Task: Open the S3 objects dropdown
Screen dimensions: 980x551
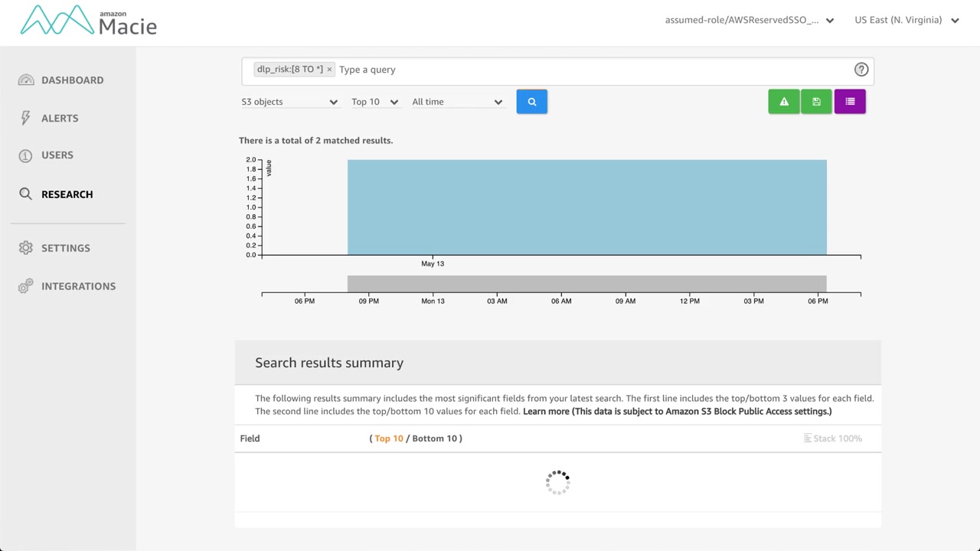Action: coord(289,102)
